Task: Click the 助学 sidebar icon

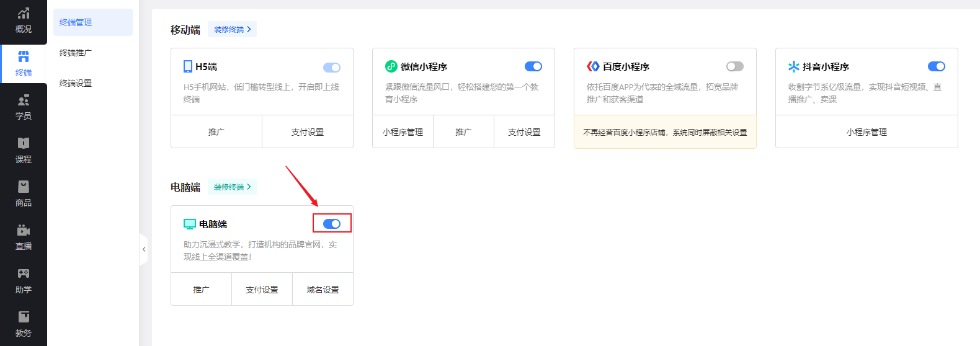Action: (x=24, y=281)
